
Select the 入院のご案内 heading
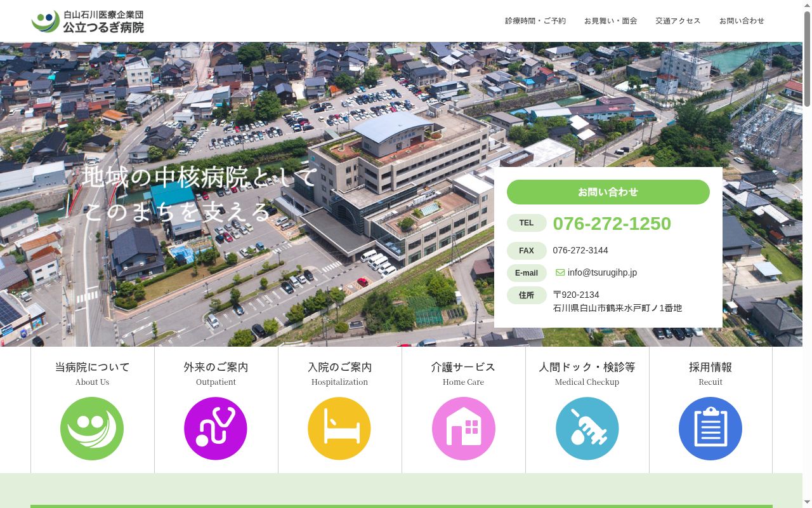339,367
